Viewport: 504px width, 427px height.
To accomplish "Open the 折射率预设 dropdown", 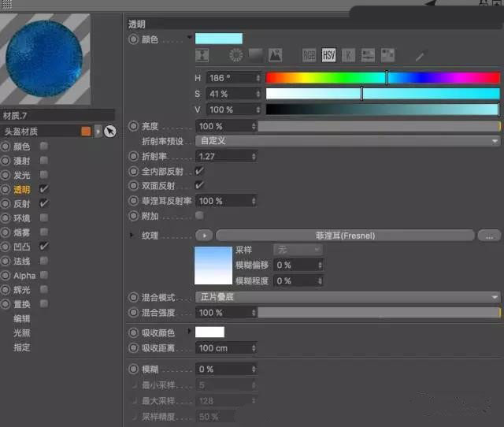I will pos(348,141).
